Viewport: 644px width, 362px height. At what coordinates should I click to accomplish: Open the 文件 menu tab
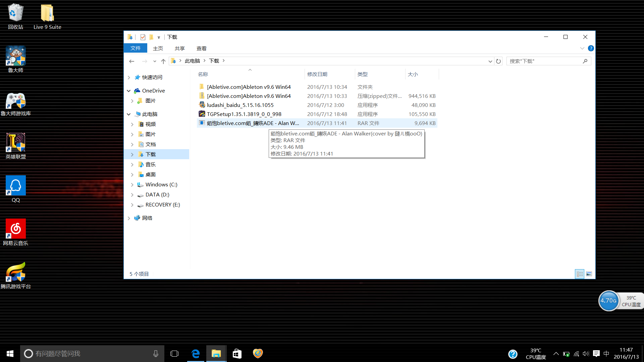click(x=136, y=48)
